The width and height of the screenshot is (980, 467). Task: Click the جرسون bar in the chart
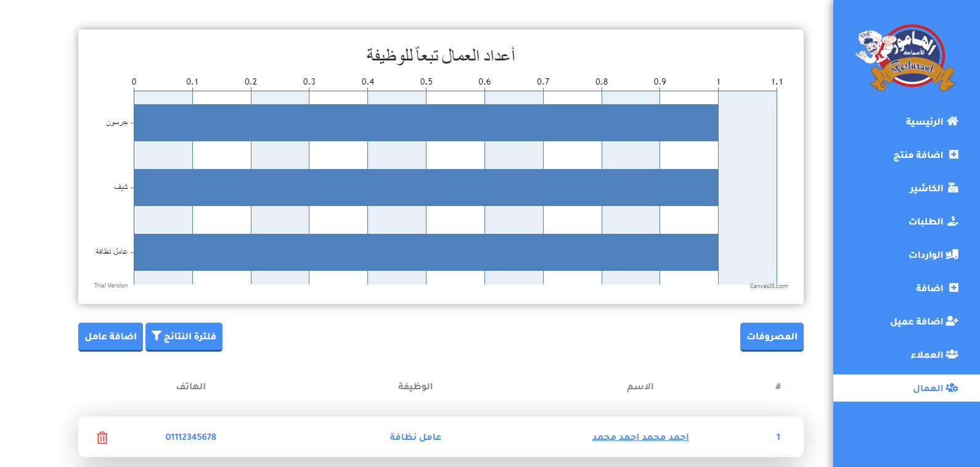tap(425, 123)
